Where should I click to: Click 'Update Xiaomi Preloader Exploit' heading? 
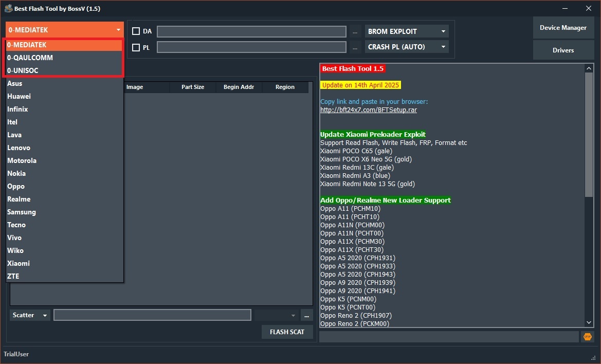[373, 135]
